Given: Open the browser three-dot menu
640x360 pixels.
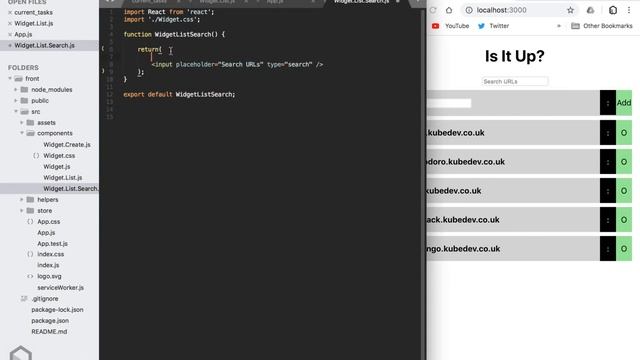Looking at the screenshot, I should coord(629,10).
